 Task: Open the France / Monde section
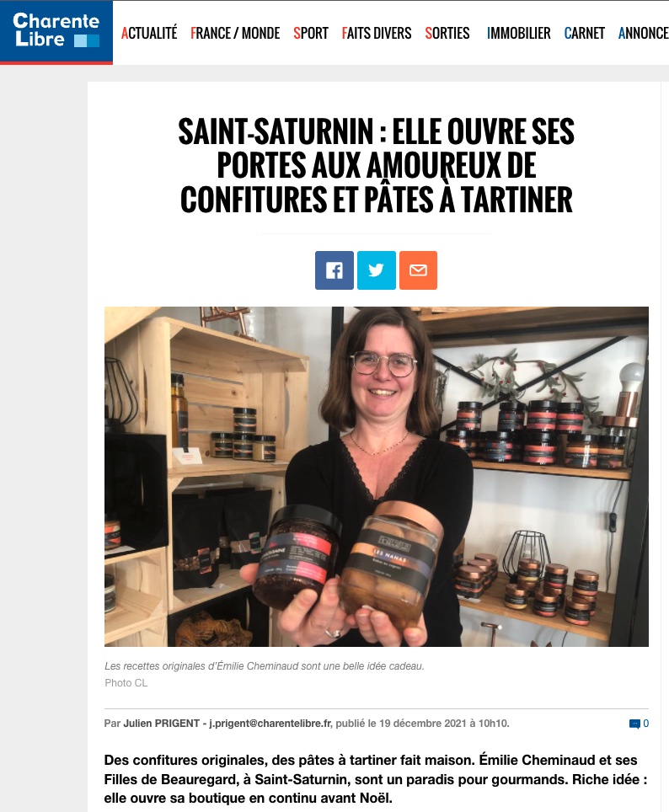(x=235, y=33)
